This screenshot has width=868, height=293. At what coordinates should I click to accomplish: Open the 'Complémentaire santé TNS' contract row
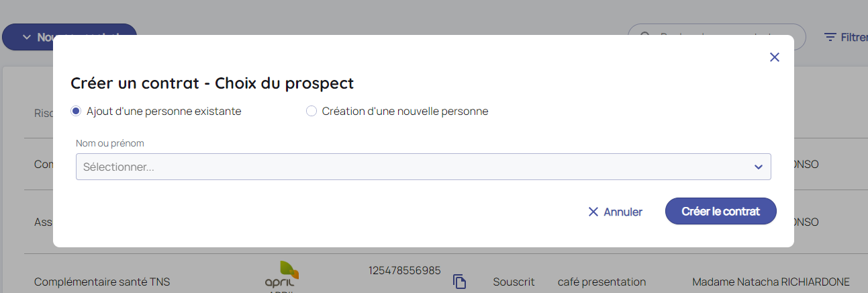102,282
